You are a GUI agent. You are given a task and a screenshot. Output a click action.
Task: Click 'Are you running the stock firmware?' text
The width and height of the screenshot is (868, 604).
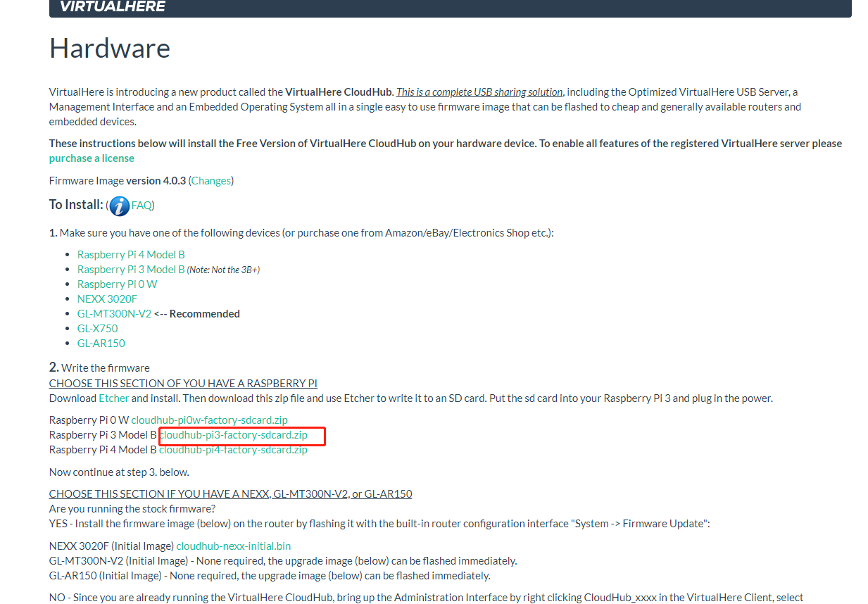coord(132,509)
